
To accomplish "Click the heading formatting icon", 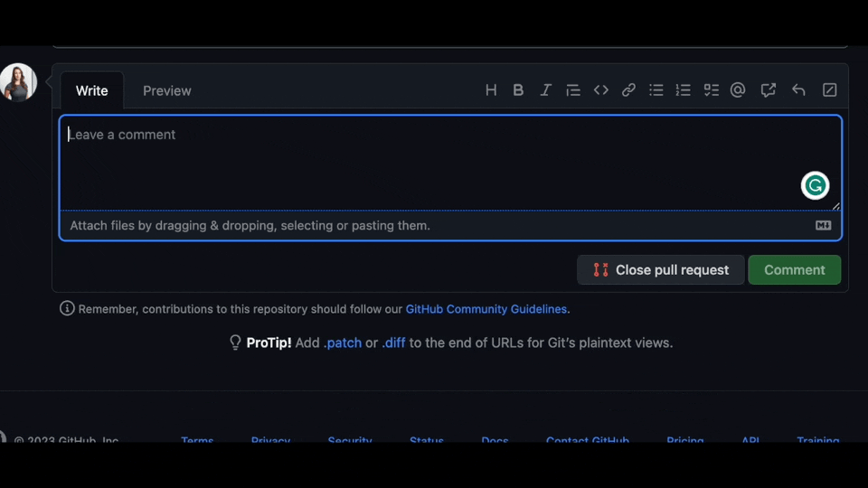I will coord(491,90).
